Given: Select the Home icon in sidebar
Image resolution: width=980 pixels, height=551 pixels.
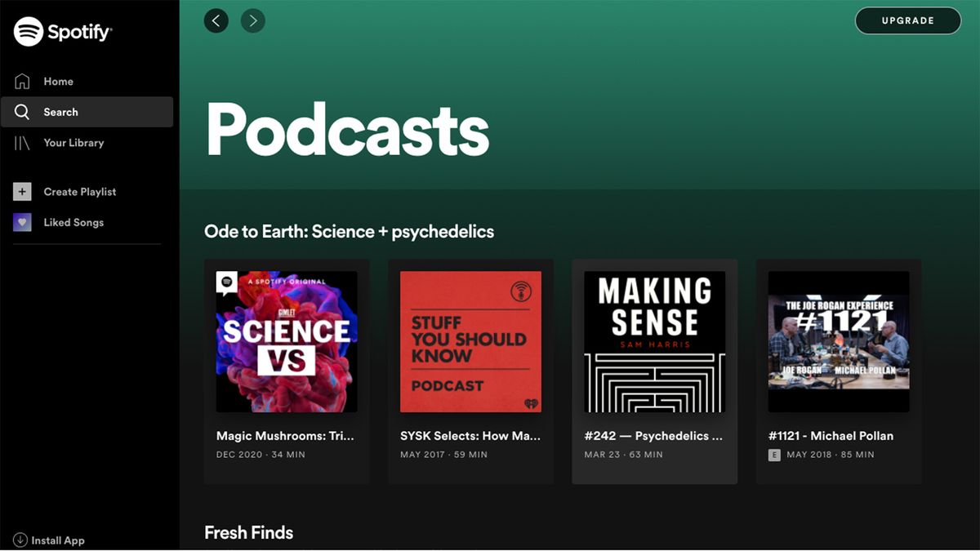Looking at the screenshot, I should point(22,81).
